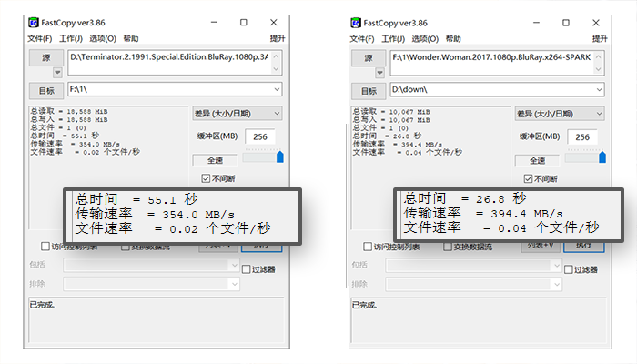The width and height of the screenshot is (637, 364).
Task: Click the speed slider handle in left window
Action: (x=280, y=157)
